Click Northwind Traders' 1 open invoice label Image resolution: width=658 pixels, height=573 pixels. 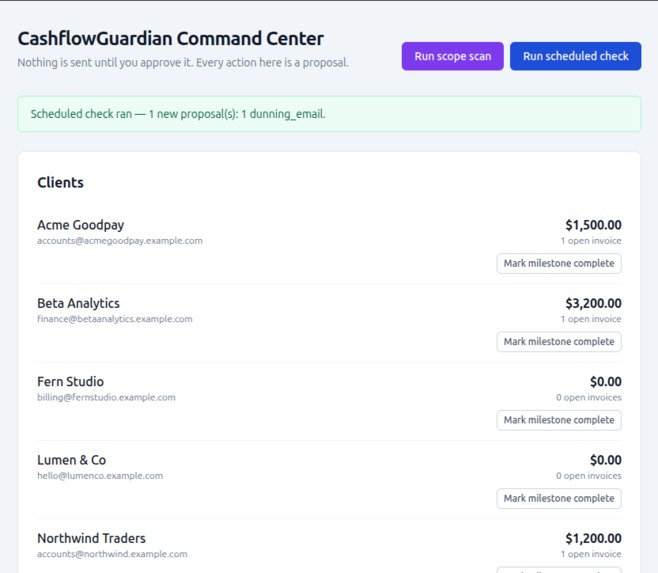(591, 554)
